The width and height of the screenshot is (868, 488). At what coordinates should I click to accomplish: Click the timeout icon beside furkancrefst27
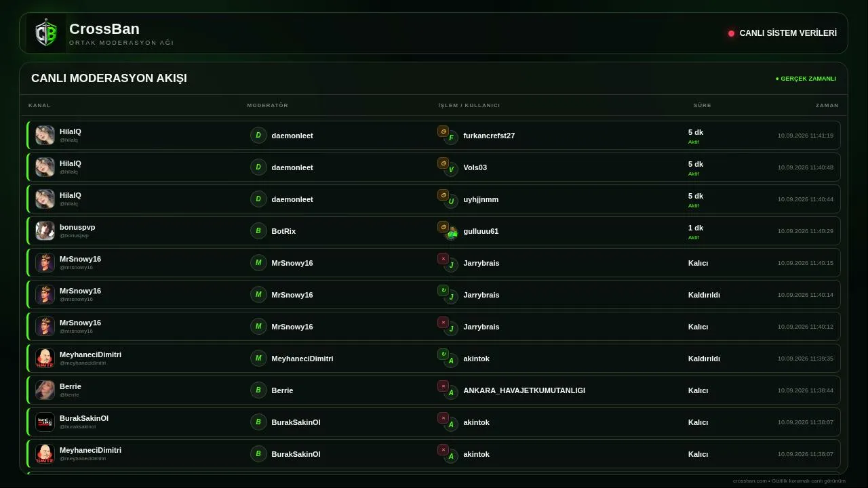pos(443,131)
